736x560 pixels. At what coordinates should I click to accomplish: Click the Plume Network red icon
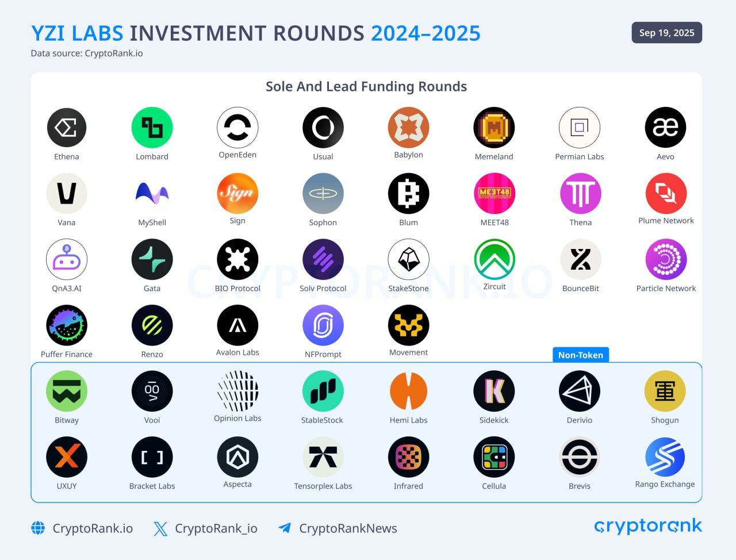[x=666, y=194]
